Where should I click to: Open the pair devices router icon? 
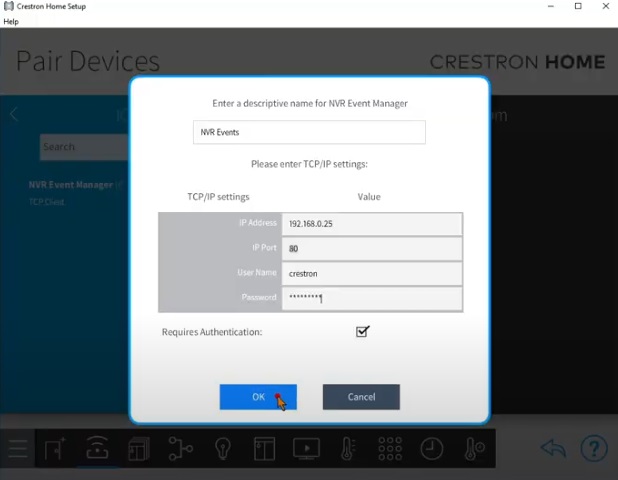point(97,448)
